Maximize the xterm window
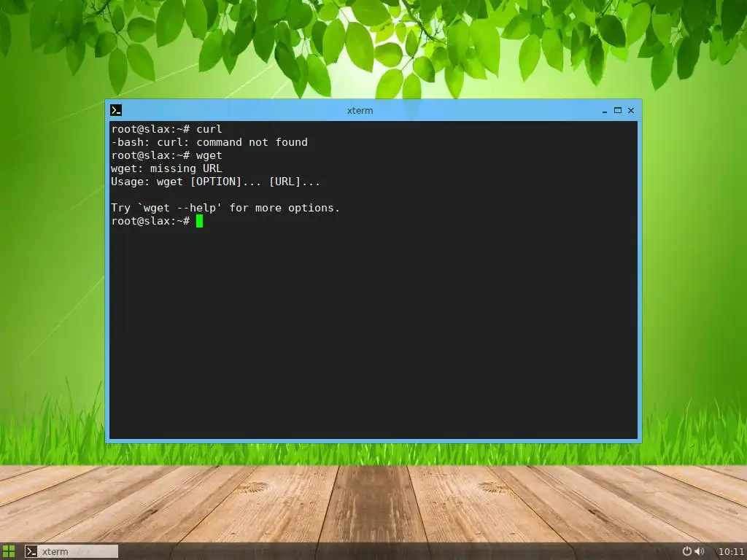This screenshot has height=560, width=747. (x=618, y=111)
